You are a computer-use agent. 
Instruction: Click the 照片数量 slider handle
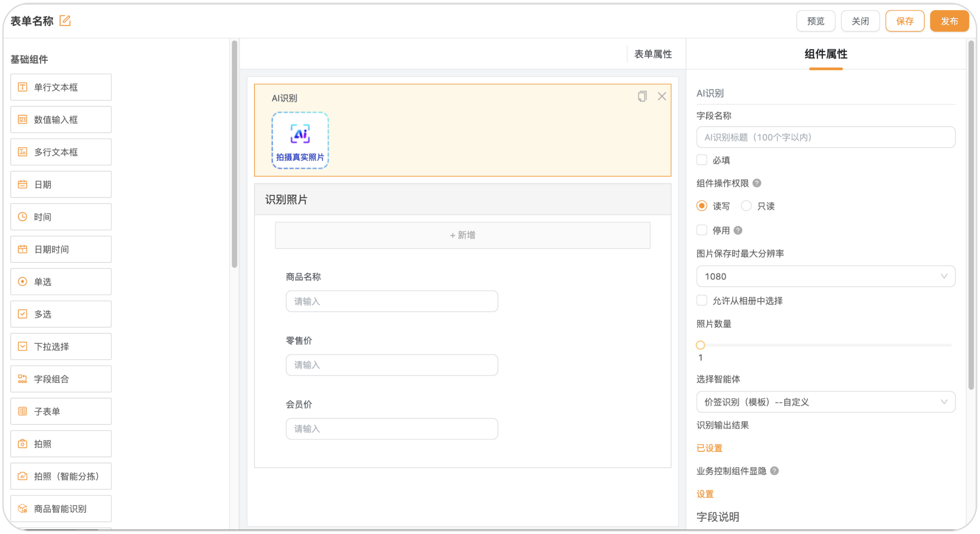pyautogui.click(x=700, y=345)
